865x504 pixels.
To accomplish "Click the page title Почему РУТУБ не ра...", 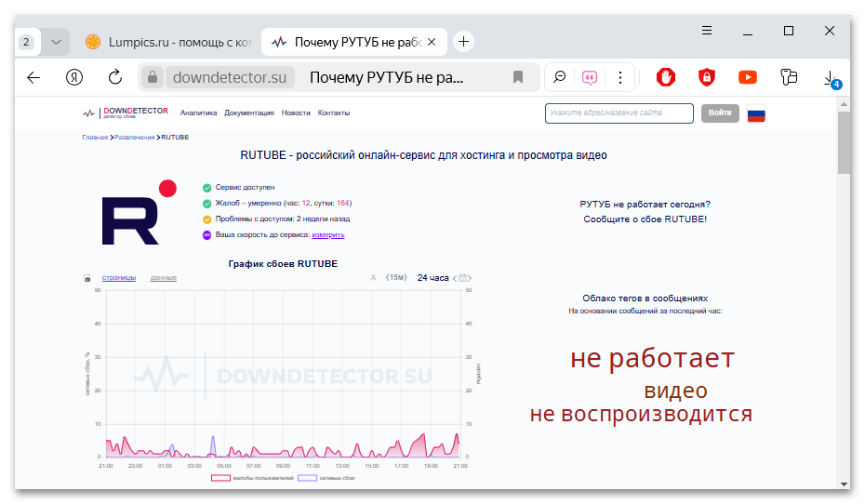I will point(386,78).
